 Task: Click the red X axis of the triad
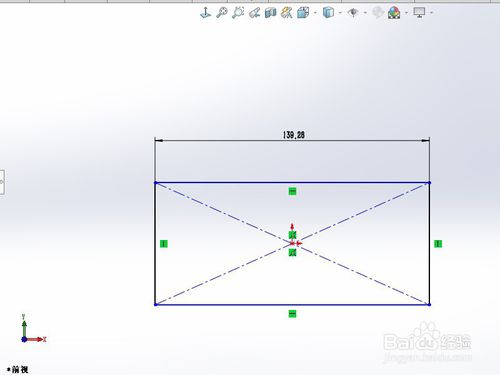point(35,339)
